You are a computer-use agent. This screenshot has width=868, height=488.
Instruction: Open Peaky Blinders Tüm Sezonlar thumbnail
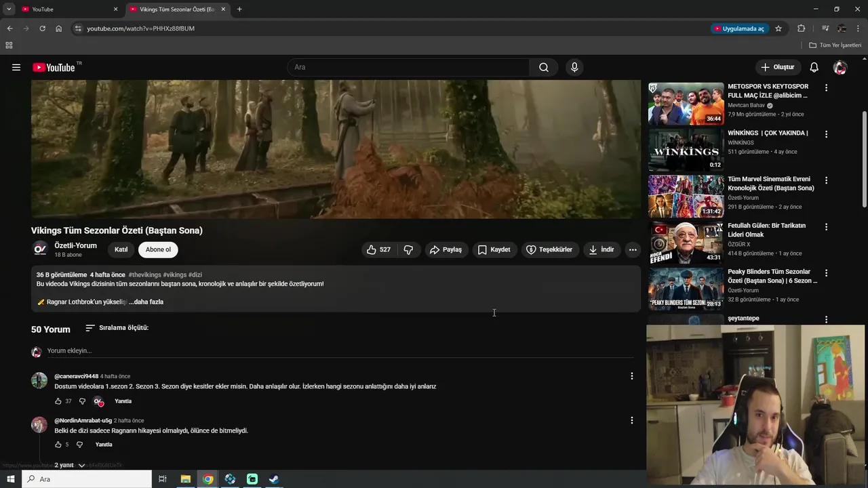tap(686, 289)
